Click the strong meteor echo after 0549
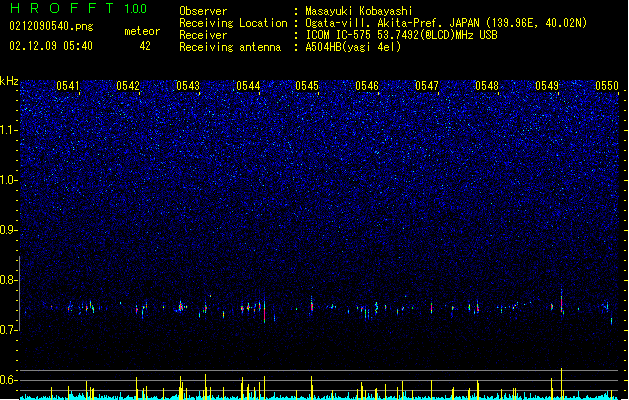This screenshot has width=629, height=400. point(562,302)
